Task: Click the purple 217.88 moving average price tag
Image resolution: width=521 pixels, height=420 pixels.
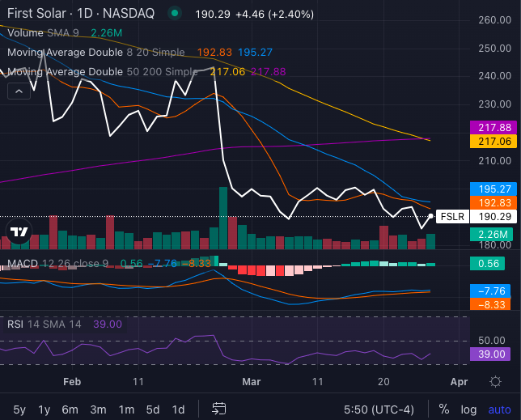Action: [492, 128]
